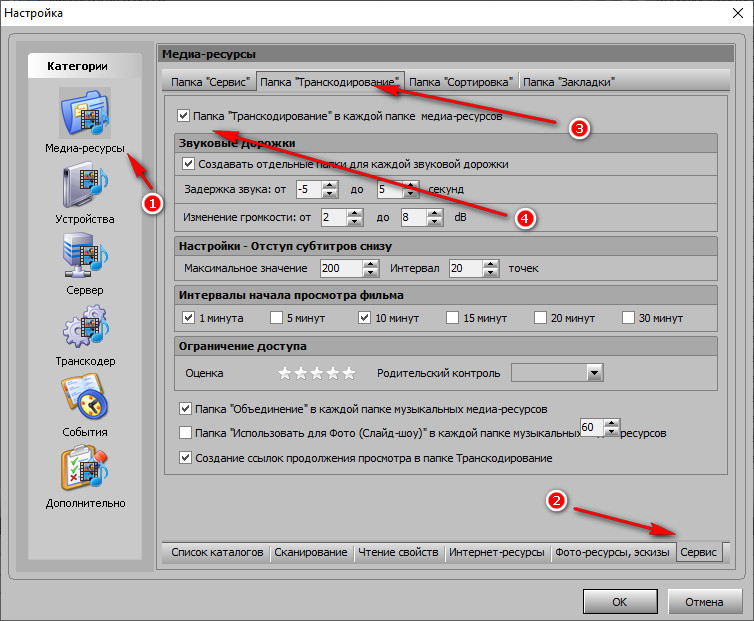
Task: Decrease the subtitle Интервал value
Action: (489, 273)
